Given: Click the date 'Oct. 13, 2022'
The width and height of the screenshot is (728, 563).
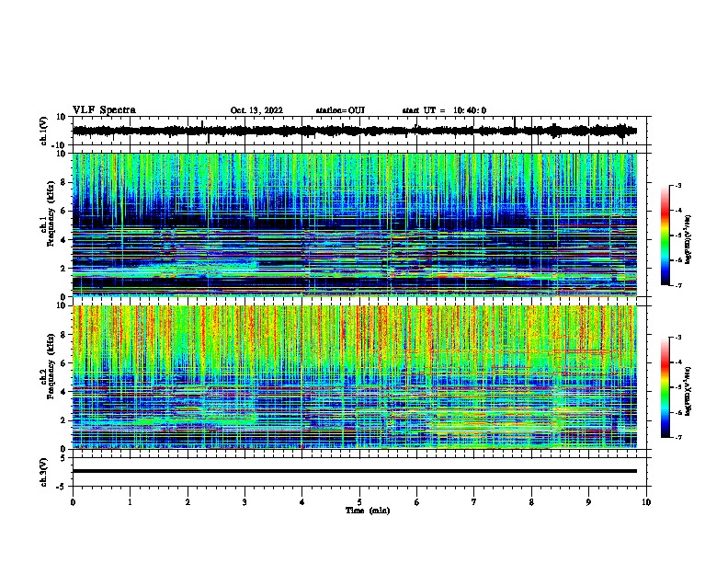Looking at the screenshot, I should coord(256,110).
